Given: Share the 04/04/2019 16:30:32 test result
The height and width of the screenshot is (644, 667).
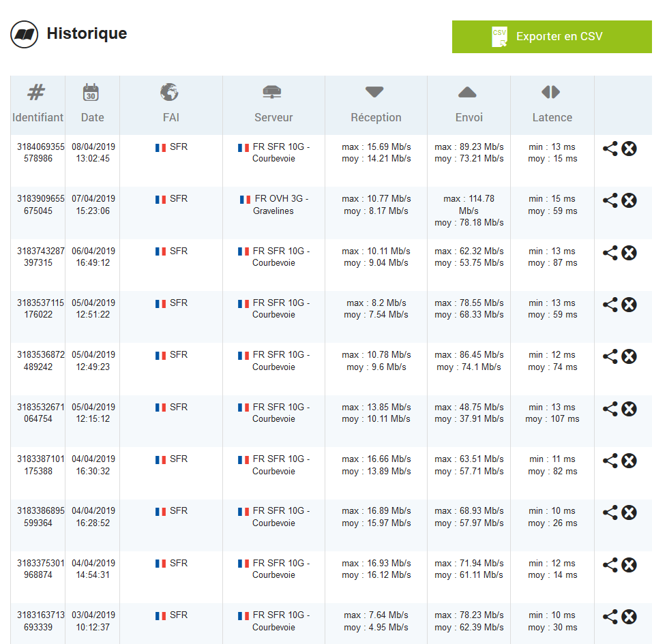Looking at the screenshot, I should 610,461.
